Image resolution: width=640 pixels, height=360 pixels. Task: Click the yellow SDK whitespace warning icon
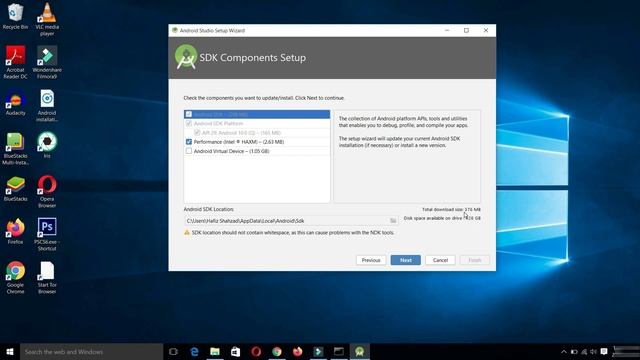tap(187, 232)
